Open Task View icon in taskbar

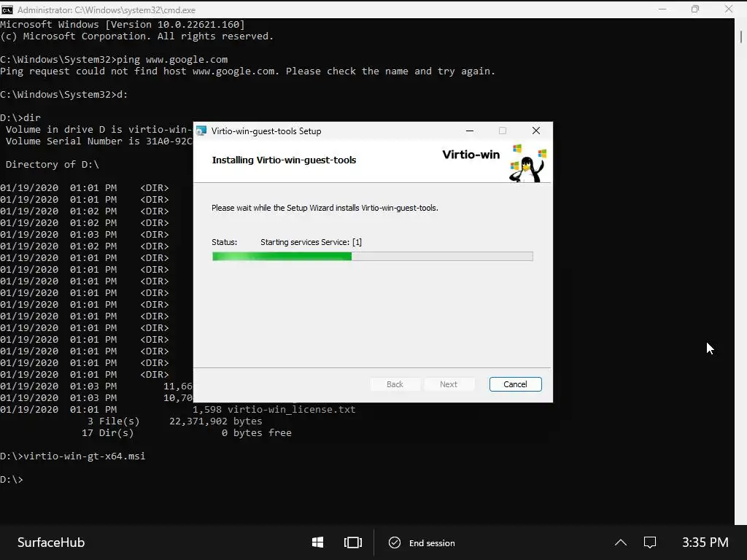352,542
